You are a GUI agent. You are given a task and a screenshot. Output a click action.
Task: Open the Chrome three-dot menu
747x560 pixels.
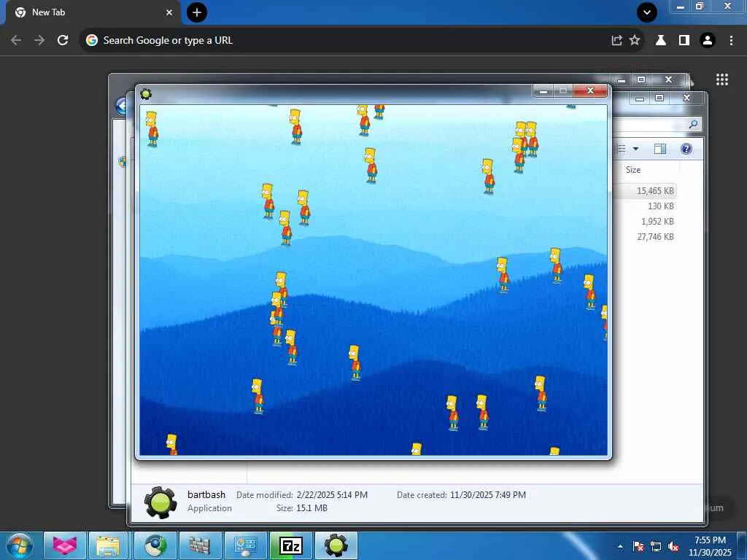pyautogui.click(x=731, y=41)
